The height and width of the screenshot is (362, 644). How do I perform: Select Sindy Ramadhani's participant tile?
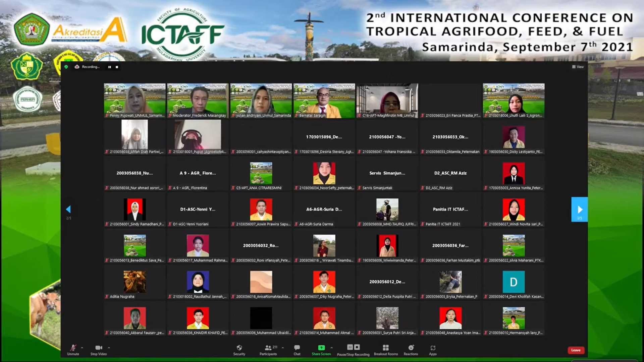click(x=135, y=209)
